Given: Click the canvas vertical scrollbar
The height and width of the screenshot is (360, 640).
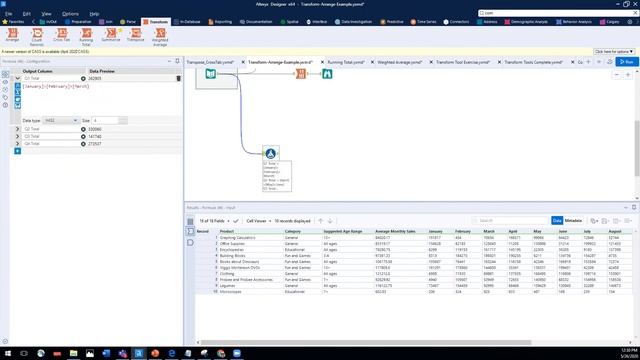Looking at the screenshot, I should click(637, 149).
